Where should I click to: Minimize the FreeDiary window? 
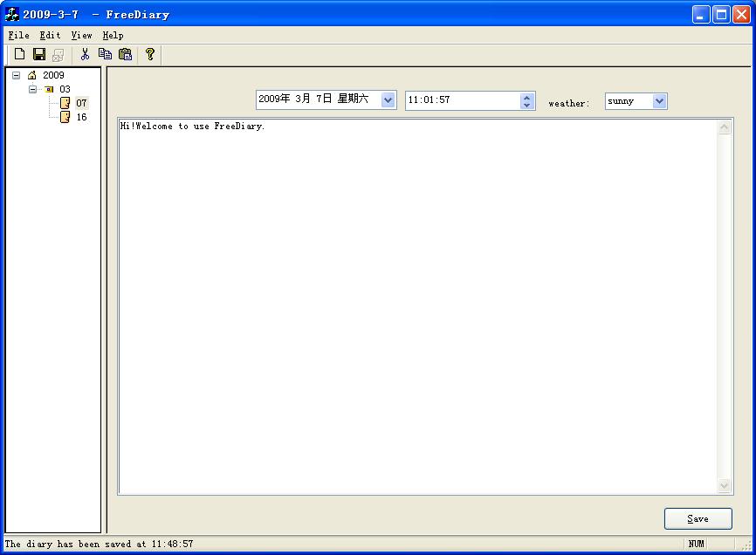(x=701, y=15)
